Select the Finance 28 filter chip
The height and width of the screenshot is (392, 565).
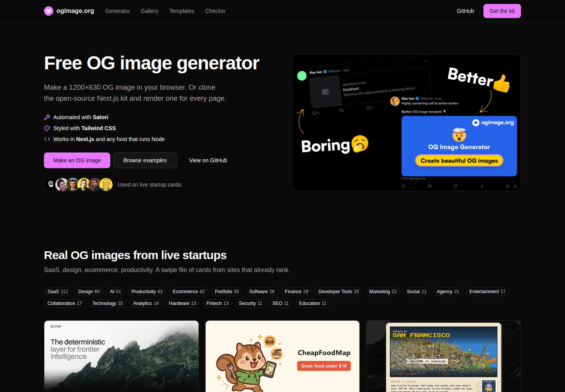pyautogui.click(x=297, y=292)
